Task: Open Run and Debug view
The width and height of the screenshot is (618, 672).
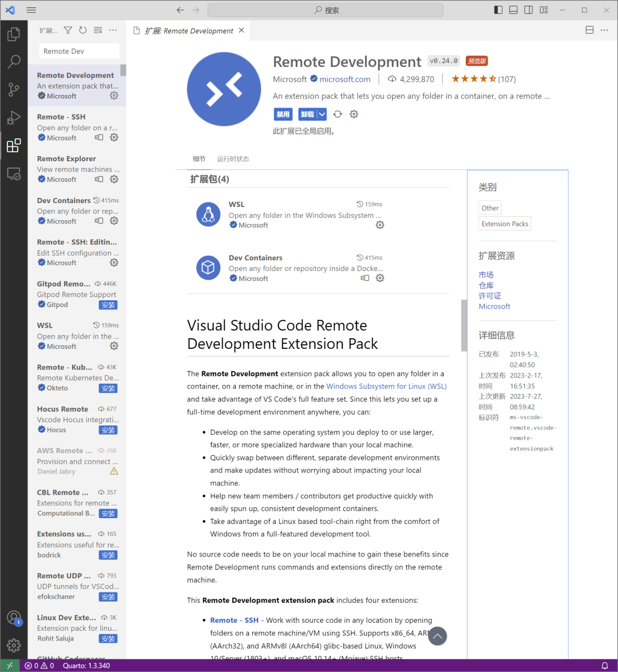Action: click(14, 117)
